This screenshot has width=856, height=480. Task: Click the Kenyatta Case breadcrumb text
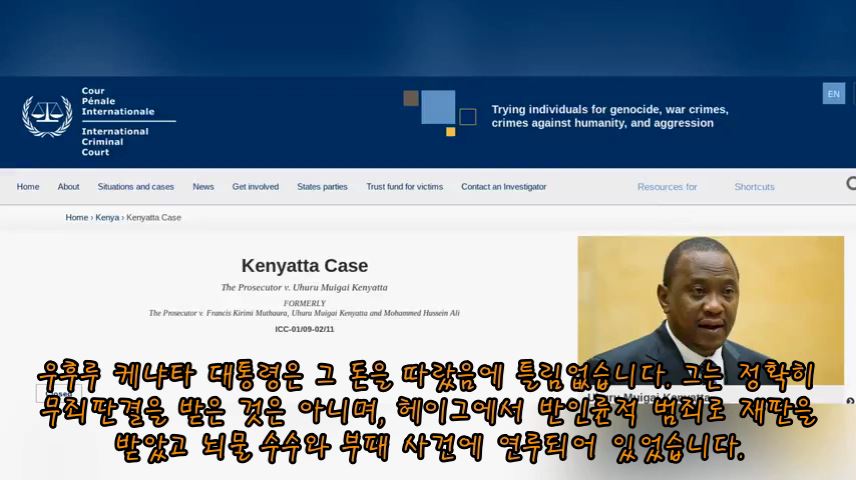tap(153, 217)
